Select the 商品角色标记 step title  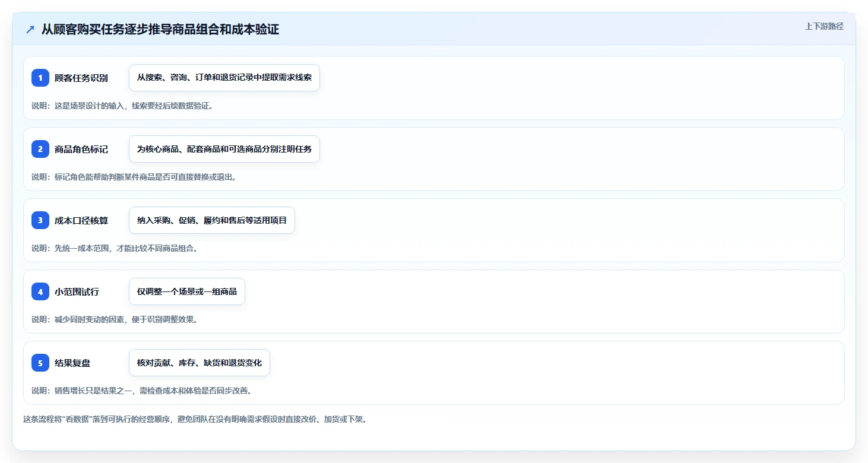click(x=81, y=149)
